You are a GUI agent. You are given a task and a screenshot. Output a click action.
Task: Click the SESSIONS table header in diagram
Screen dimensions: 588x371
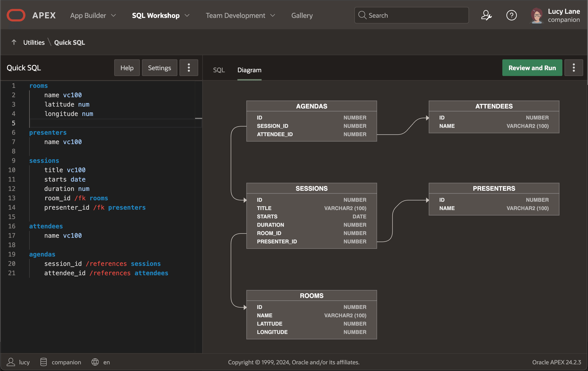312,188
